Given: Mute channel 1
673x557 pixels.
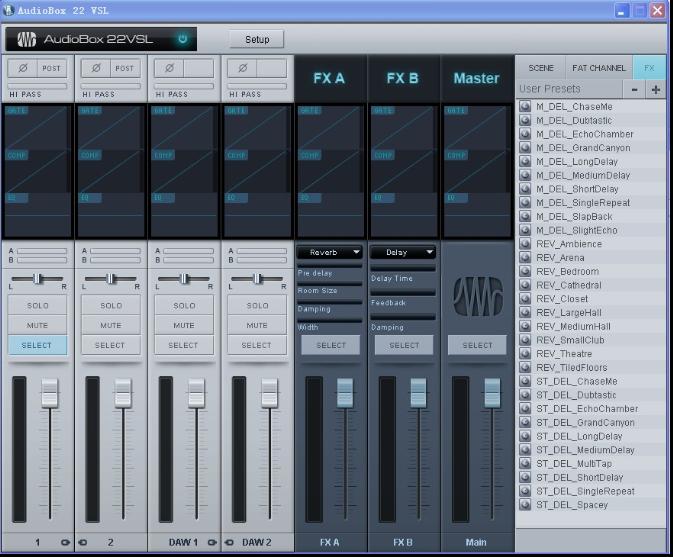Looking at the screenshot, I should (x=37, y=325).
